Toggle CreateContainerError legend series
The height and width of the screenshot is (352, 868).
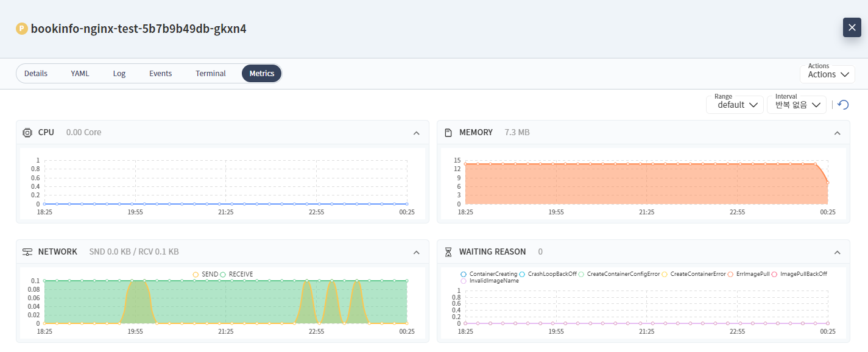tap(693, 274)
